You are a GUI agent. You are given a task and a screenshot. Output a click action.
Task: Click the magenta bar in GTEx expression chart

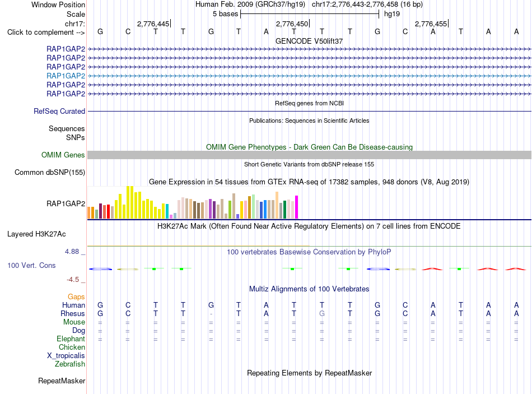click(x=297, y=207)
